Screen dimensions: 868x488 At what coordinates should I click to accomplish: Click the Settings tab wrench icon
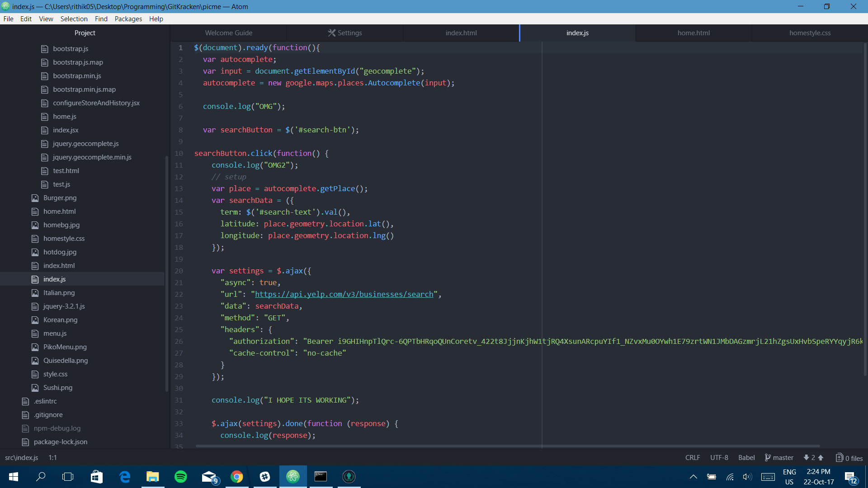332,33
